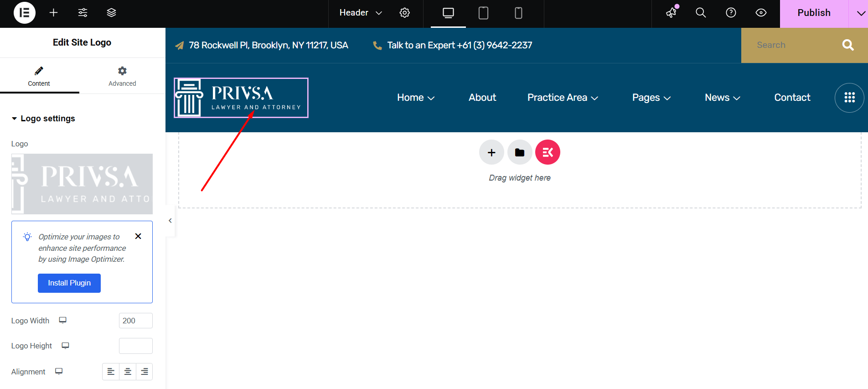Click the Search input field
Image resolution: width=868 pixels, height=389 pixels.
coord(785,45)
